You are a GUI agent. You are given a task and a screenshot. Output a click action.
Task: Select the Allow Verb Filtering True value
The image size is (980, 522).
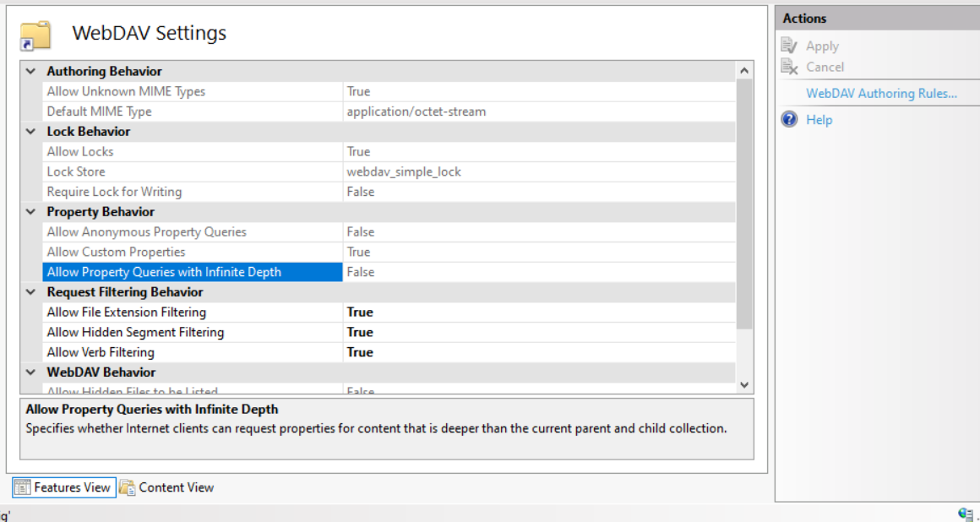pyautogui.click(x=360, y=352)
